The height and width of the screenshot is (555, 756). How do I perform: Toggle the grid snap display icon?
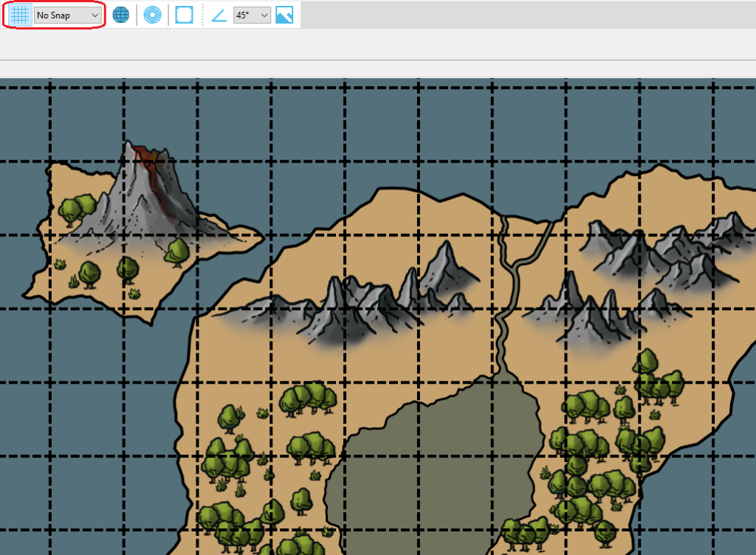click(x=19, y=15)
